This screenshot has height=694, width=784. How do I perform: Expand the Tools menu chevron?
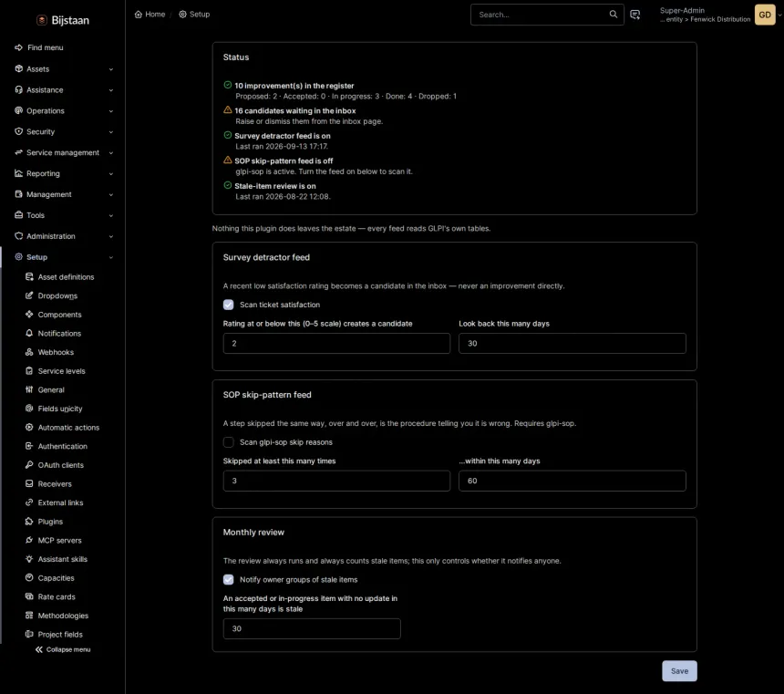coord(111,215)
